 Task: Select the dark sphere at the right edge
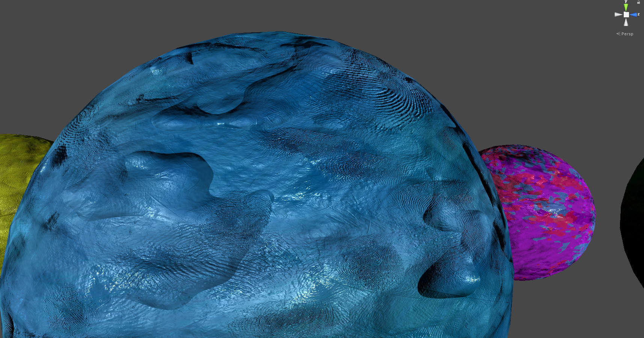(x=633, y=224)
